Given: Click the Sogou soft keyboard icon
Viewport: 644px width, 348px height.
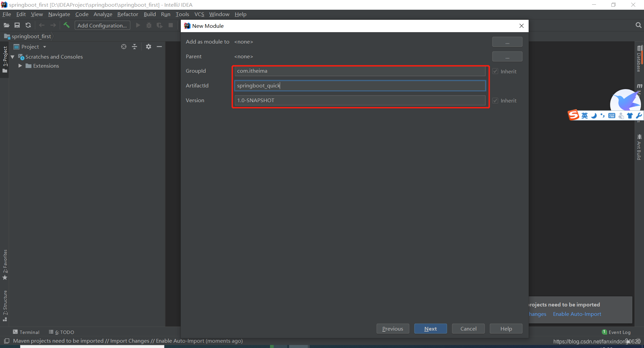Looking at the screenshot, I should pyautogui.click(x=612, y=116).
